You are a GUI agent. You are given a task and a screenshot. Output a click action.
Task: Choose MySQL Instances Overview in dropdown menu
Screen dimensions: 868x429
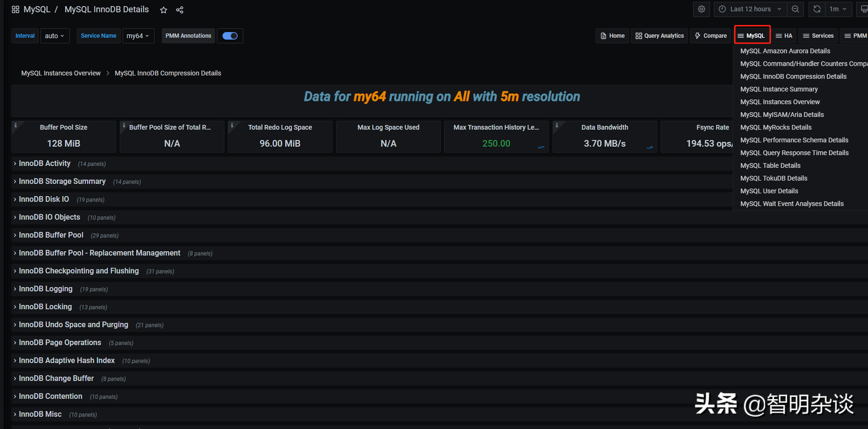[x=780, y=102]
